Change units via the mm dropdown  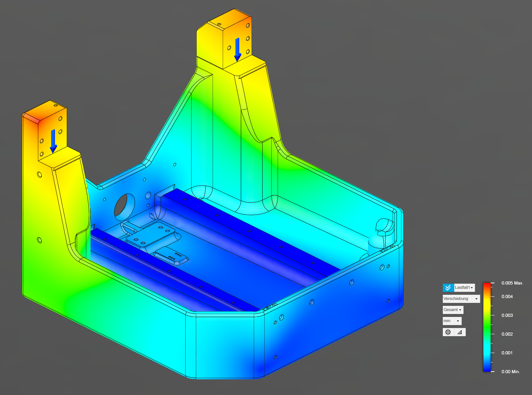click(452, 321)
